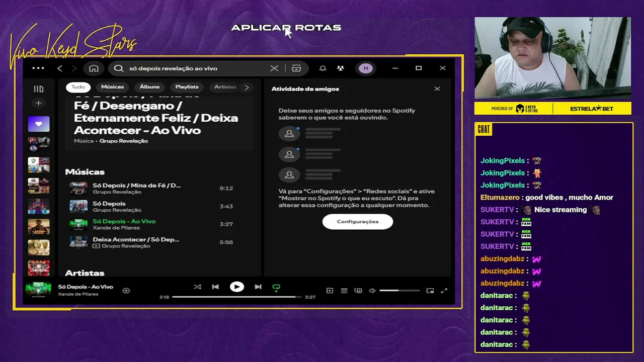The width and height of the screenshot is (644, 362).
Task: Click the EstrelaBet sponsor logo
Action: [x=592, y=109]
